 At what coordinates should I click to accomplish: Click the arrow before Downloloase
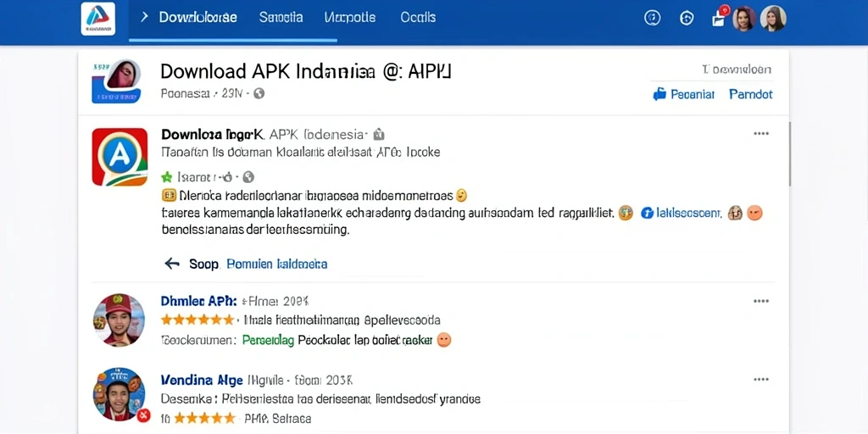[144, 17]
